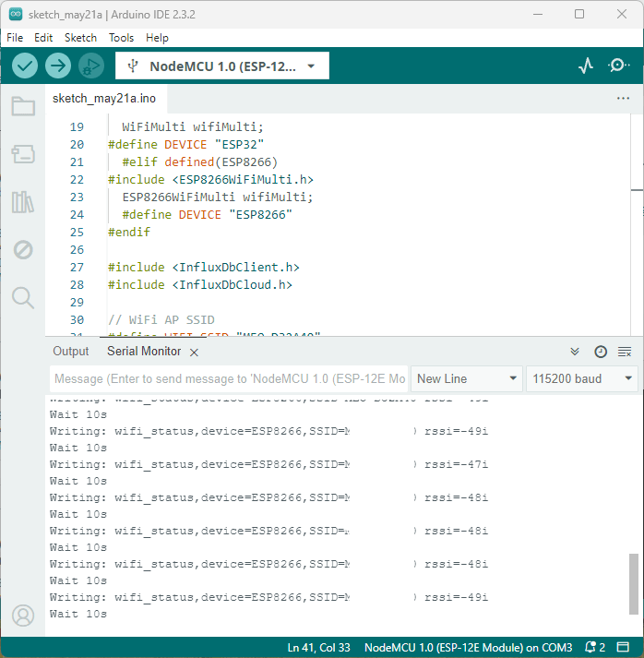Viewport: 644px width, 658px height.
Task: Click the notifications bell in status bar
Action: point(595,647)
